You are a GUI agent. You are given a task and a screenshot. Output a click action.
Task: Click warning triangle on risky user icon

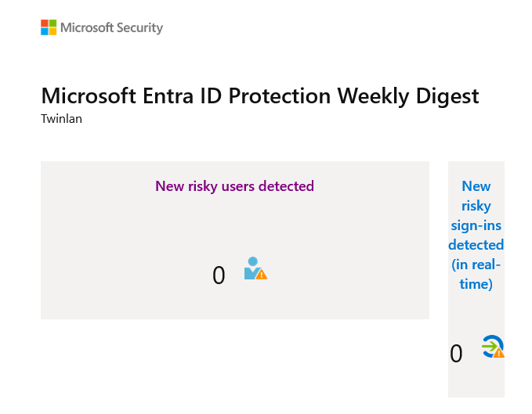pyautogui.click(x=262, y=275)
